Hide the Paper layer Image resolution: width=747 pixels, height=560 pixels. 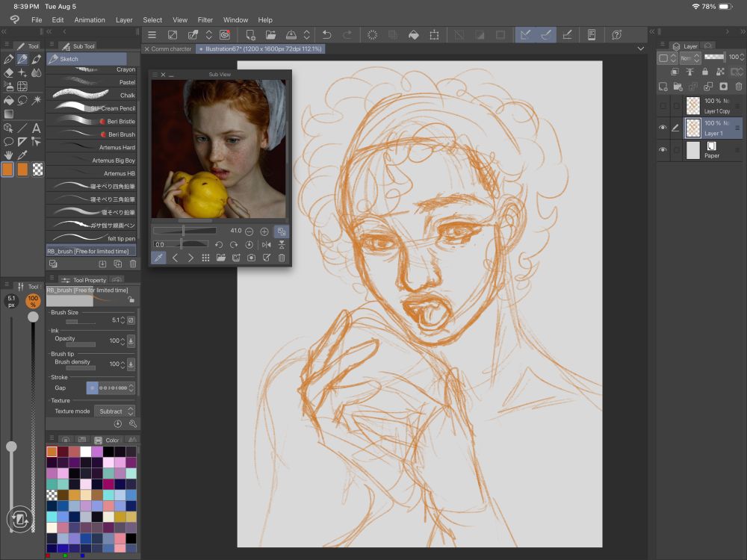click(663, 149)
